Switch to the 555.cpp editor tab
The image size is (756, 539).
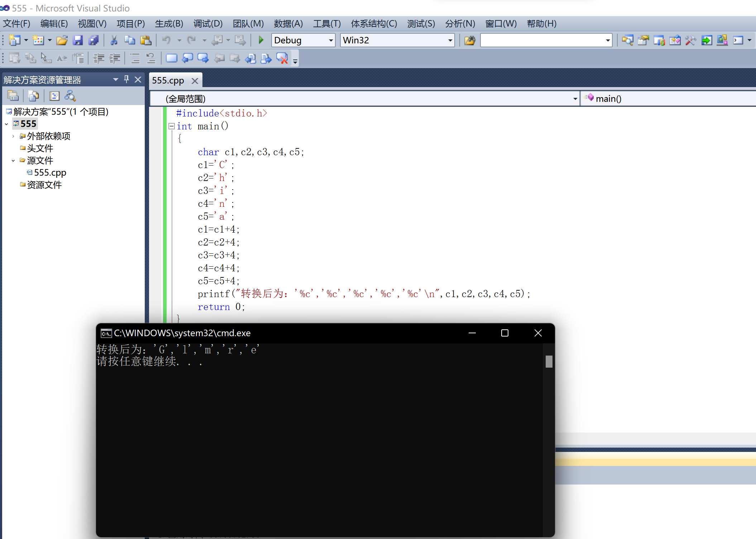pos(168,80)
